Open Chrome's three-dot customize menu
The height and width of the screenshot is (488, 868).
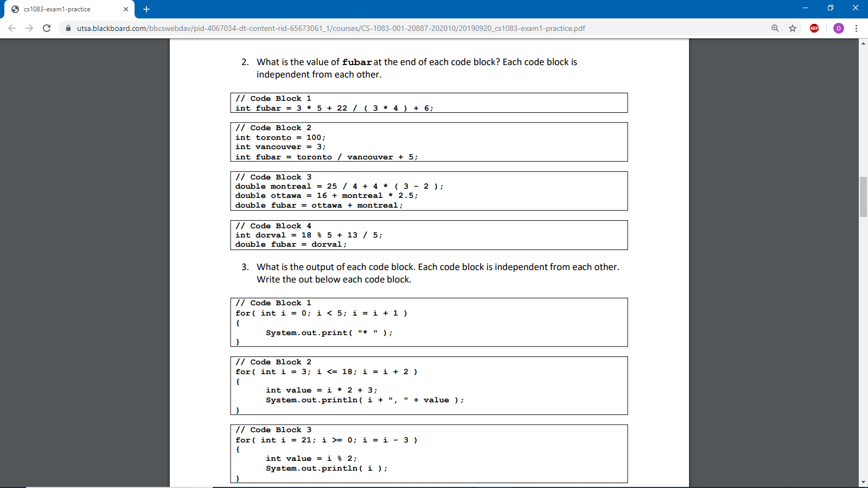[x=857, y=28]
